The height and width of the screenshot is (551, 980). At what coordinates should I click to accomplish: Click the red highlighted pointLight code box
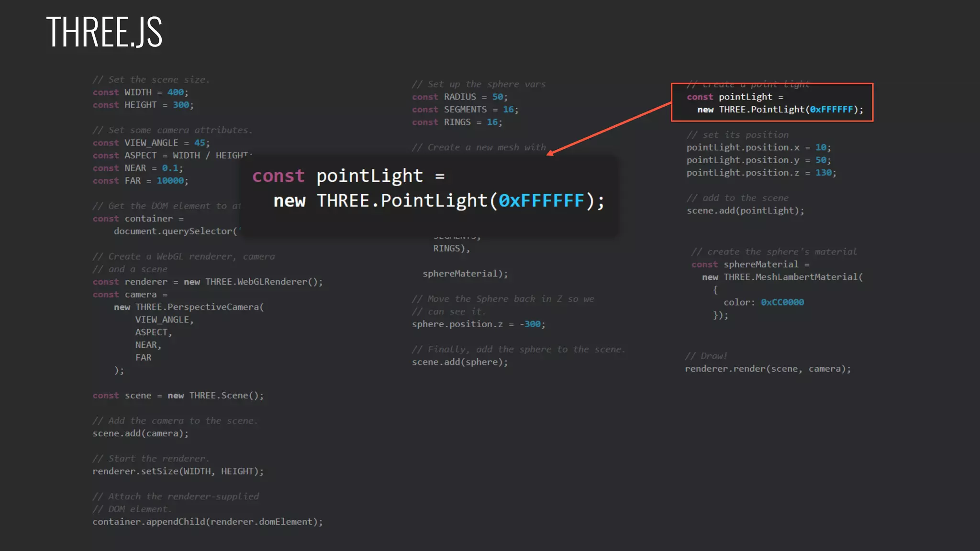772,102
